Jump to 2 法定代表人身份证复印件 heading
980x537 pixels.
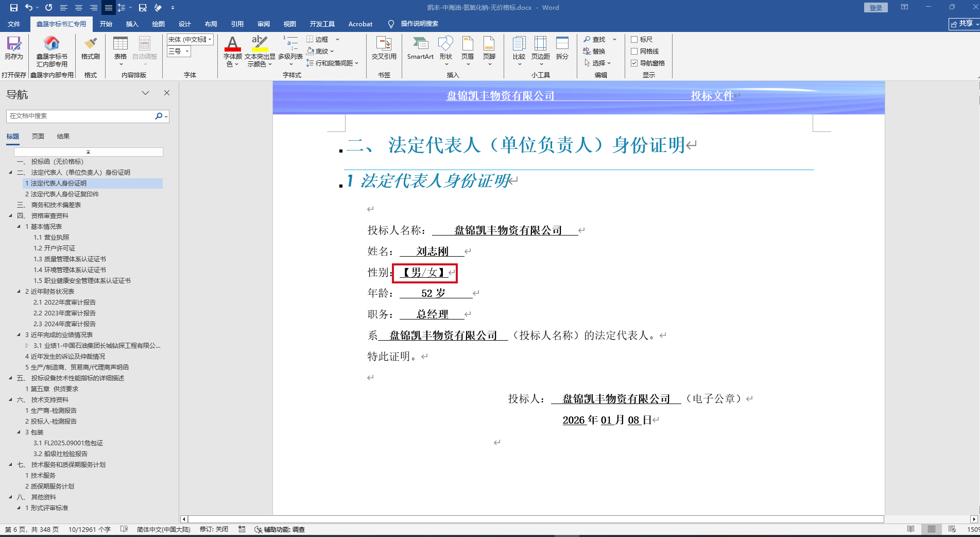[62, 194]
